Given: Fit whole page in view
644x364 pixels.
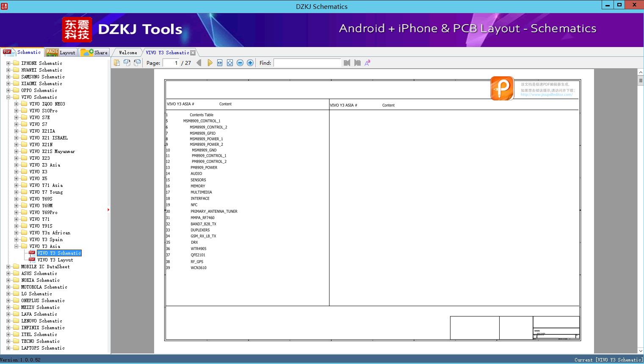Looking at the screenshot, I should 230,63.
